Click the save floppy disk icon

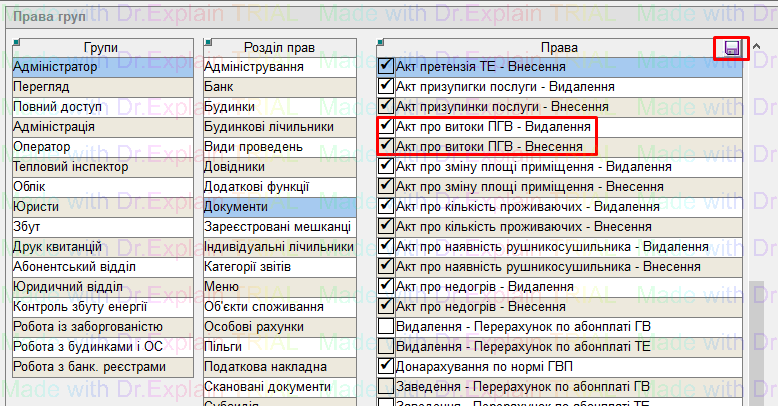click(732, 48)
